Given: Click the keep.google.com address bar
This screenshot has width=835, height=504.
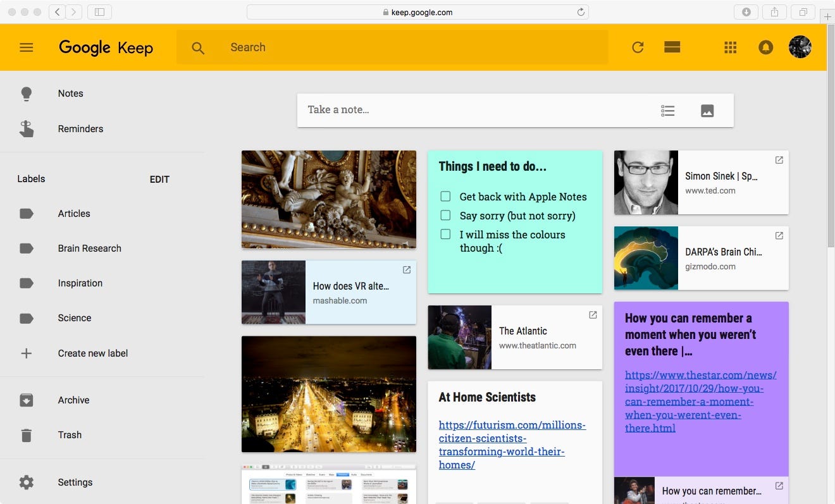Looking at the screenshot, I should click(417, 12).
